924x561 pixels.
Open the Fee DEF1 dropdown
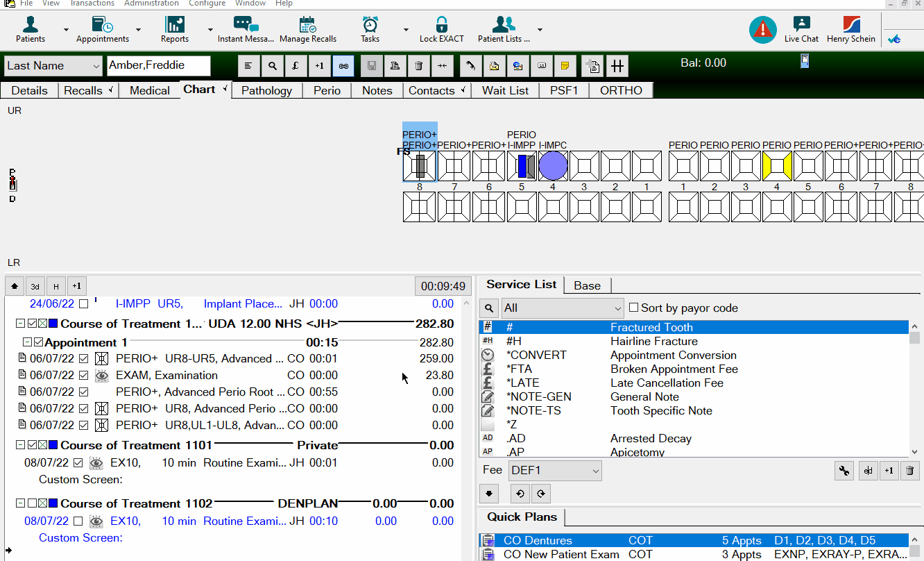click(x=555, y=471)
